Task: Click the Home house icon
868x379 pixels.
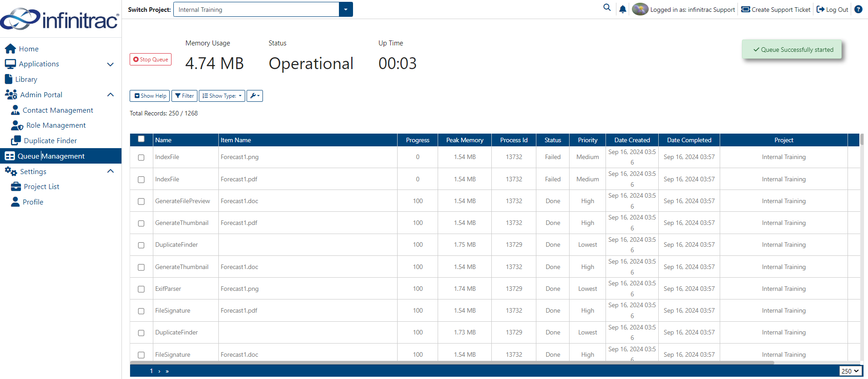Action: (10, 49)
